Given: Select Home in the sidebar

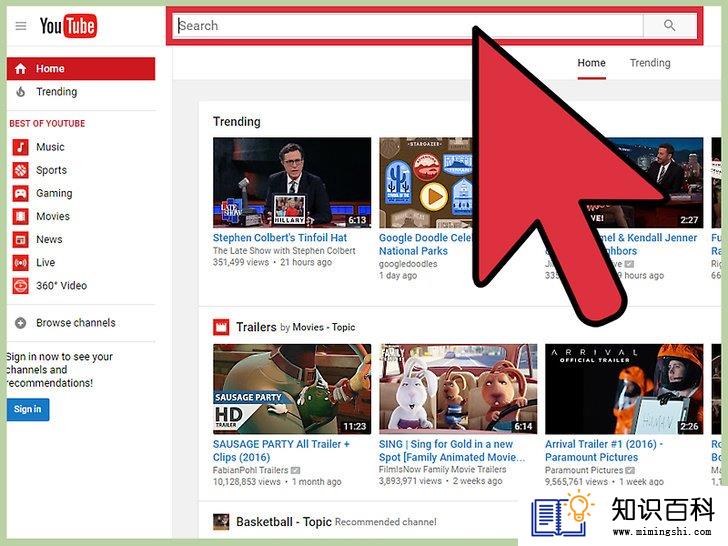Looking at the screenshot, I should coord(81,69).
